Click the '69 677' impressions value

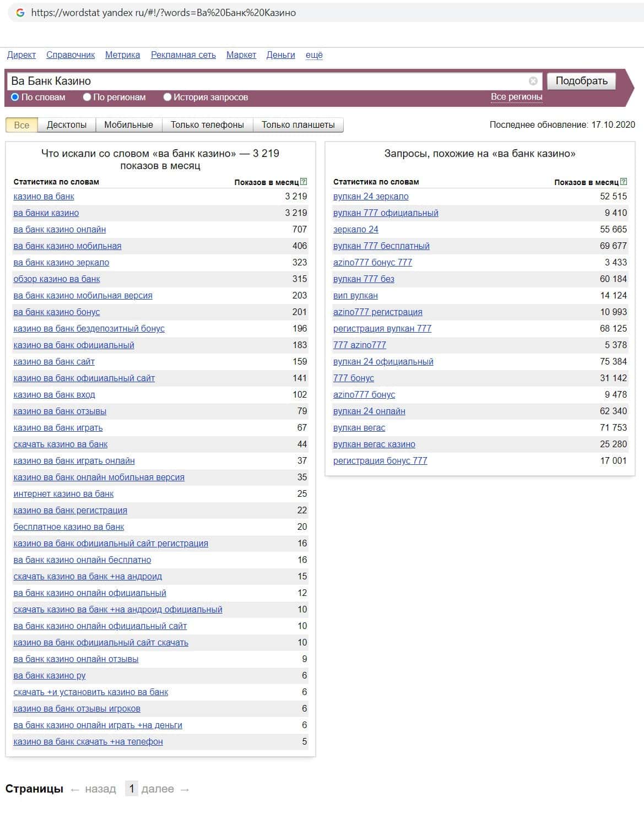pyautogui.click(x=613, y=246)
